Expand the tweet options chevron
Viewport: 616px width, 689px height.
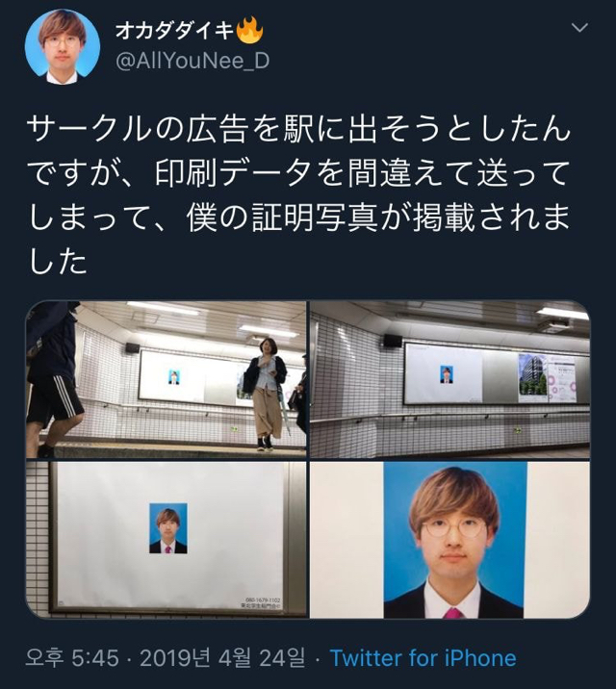point(579,28)
